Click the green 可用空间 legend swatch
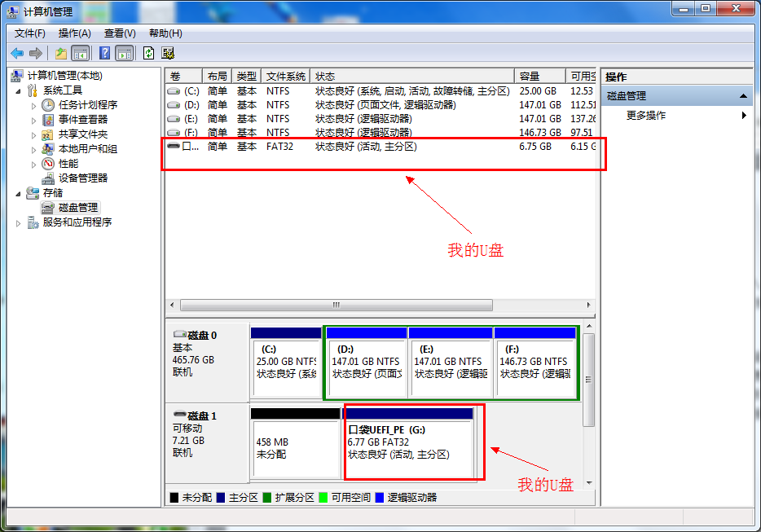 click(323, 495)
